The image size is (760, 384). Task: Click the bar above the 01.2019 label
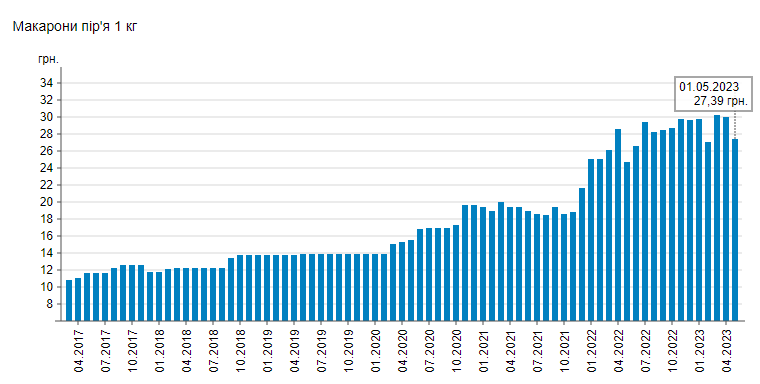pyautogui.click(x=267, y=288)
